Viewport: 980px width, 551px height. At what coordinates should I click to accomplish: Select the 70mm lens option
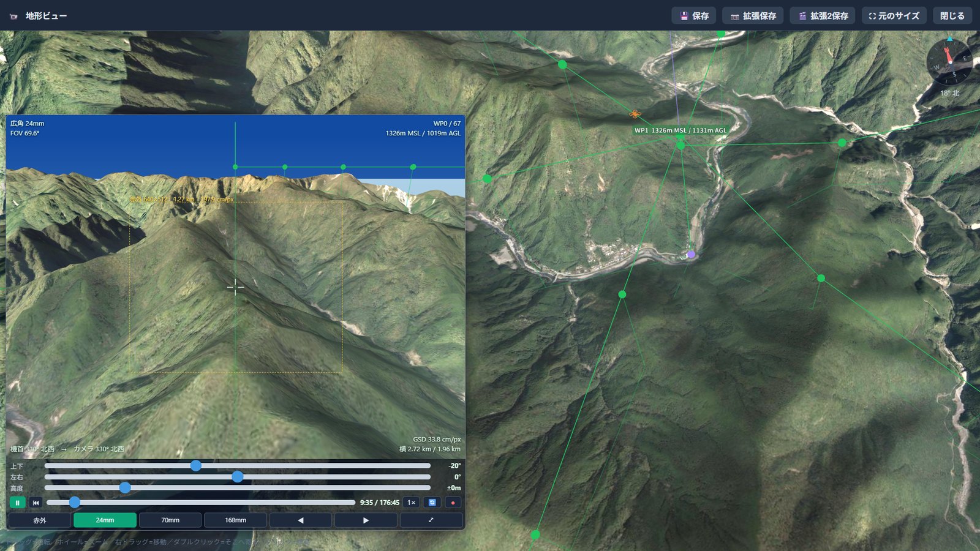170,520
